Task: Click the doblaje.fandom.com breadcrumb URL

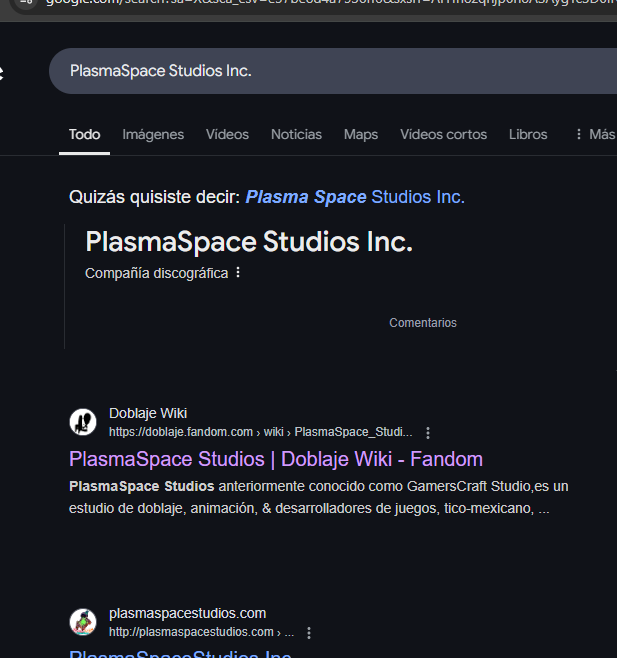Action: coord(261,432)
